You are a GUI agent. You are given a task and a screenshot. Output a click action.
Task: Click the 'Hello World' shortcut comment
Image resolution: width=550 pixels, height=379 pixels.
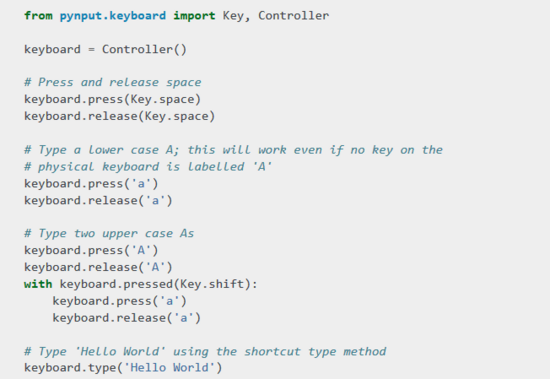tap(205, 352)
